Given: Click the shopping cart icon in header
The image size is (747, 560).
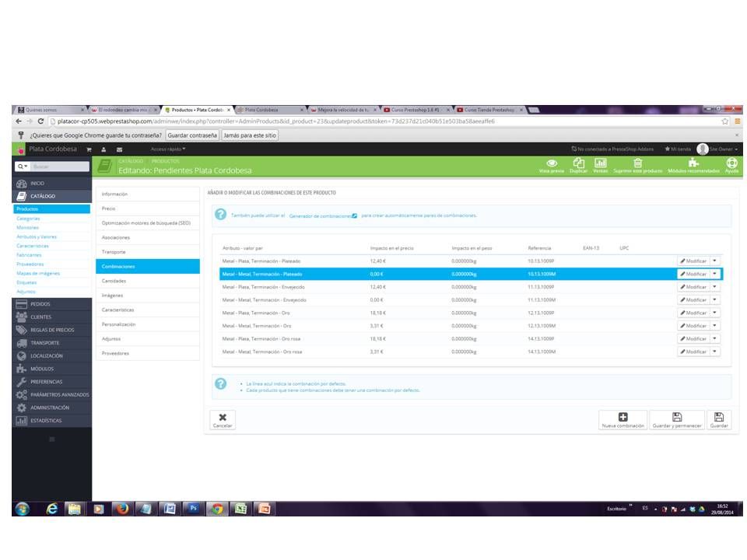Looking at the screenshot, I should [89, 149].
